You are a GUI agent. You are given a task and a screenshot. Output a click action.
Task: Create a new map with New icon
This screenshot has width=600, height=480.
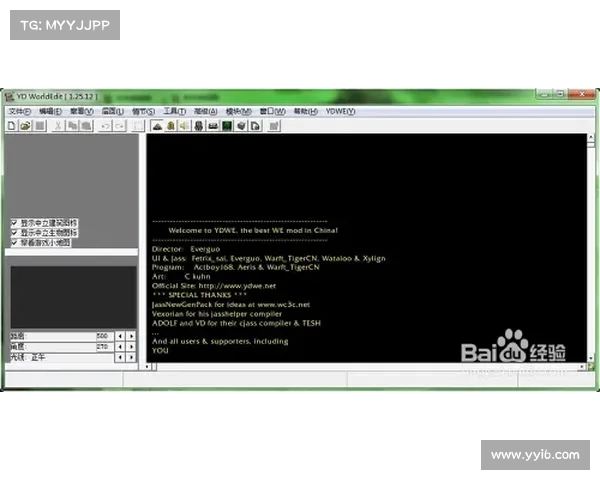tap(11, 126)
